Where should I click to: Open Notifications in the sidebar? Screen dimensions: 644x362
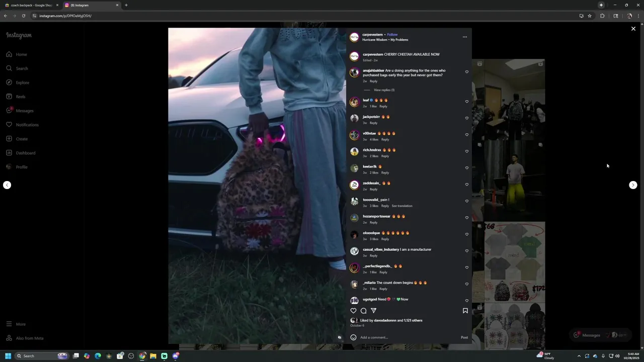coord(22,125)
